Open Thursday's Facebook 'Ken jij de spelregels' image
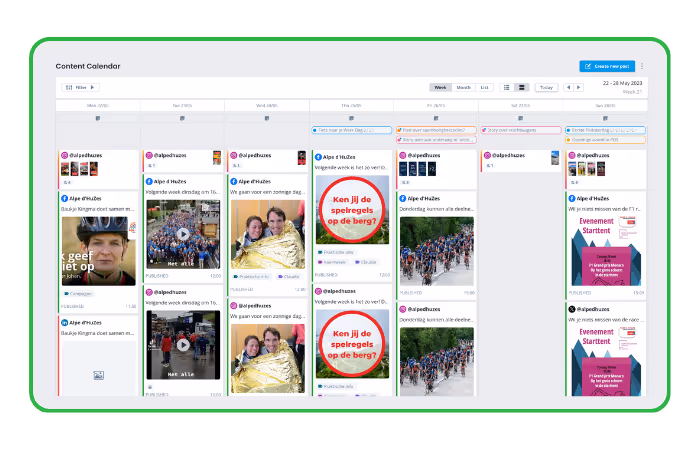700x450 pixels. pos(352,210)
